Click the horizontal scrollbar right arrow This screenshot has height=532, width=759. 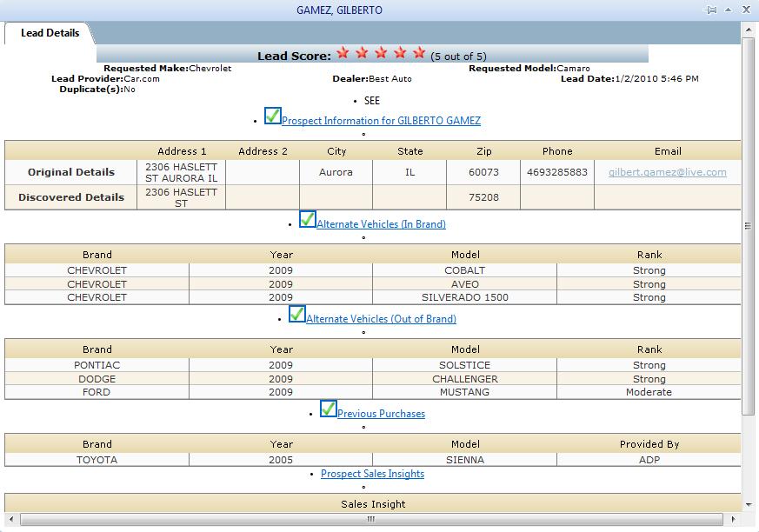click(733, 520)
